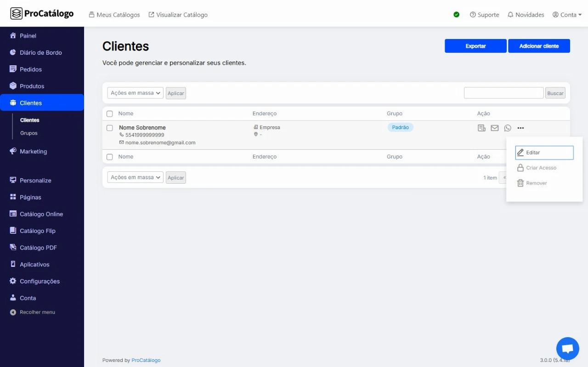This screenshot has height=367, width=588.
Task: Open the blue chat bubble widget
Action: [x=567, y=349]
